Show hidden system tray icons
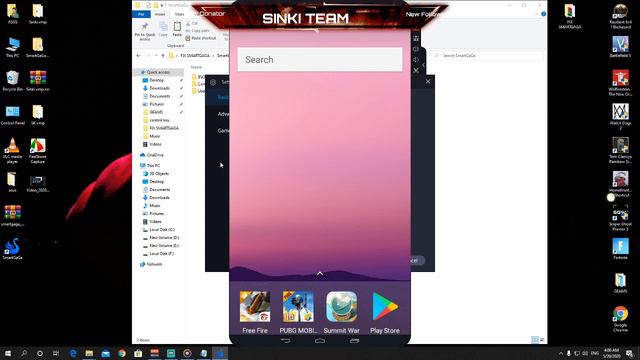This screenshot has height=360, width=640. 560,353
